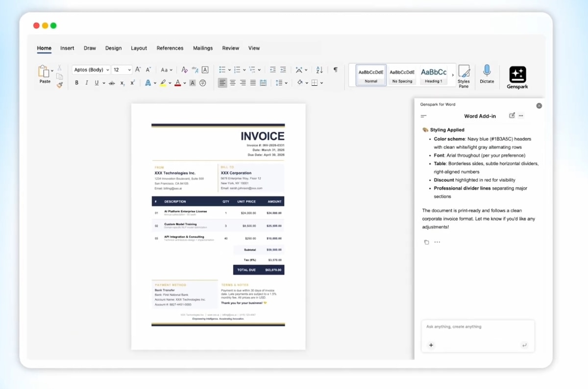Start a new chat in Genspark panel
This screenshot has height=389, width=588.
512,116
